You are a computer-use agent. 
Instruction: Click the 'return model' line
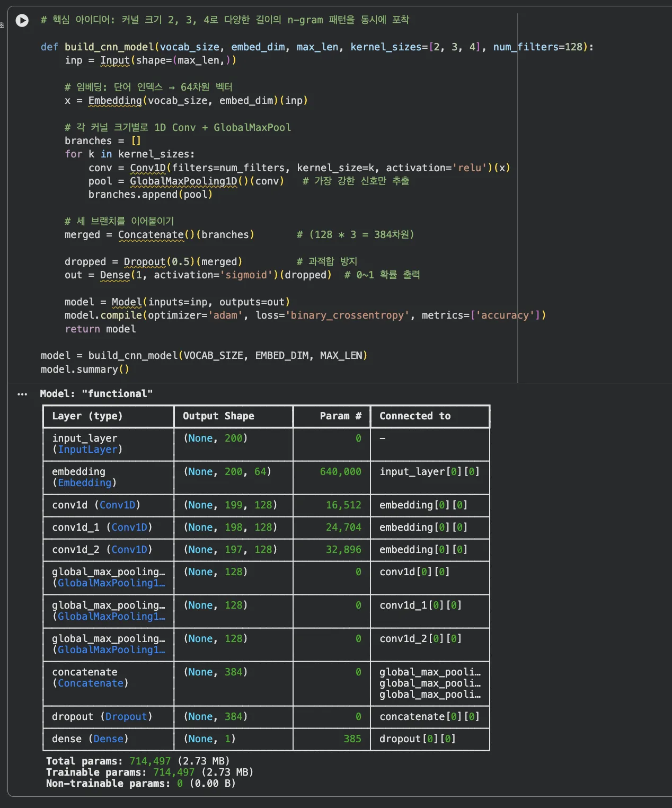[100, 329]
